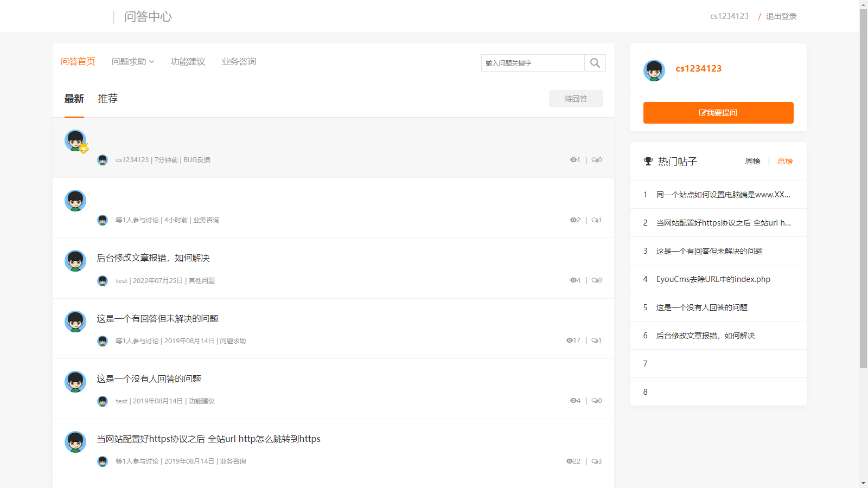Open post 当网站配置好https协议之后 in main list

point(208,439)
